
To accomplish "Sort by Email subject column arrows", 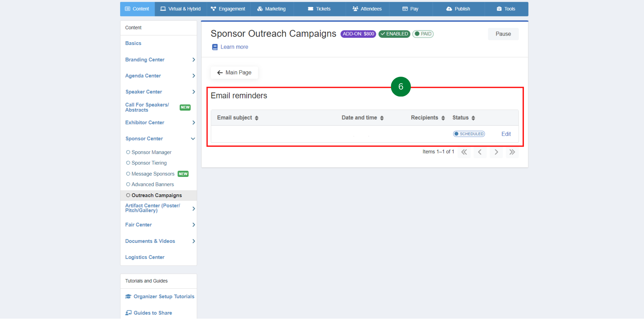I will 257,118.
